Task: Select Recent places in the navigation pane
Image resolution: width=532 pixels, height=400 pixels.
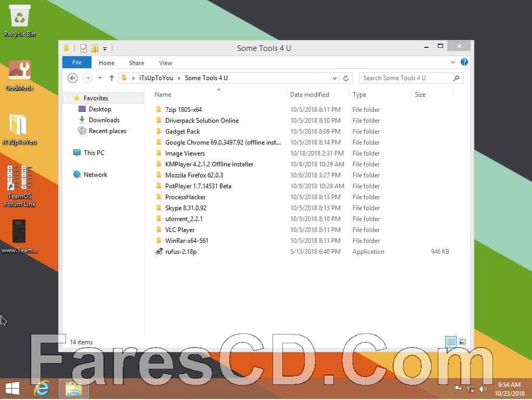Action: coord(107,131)
